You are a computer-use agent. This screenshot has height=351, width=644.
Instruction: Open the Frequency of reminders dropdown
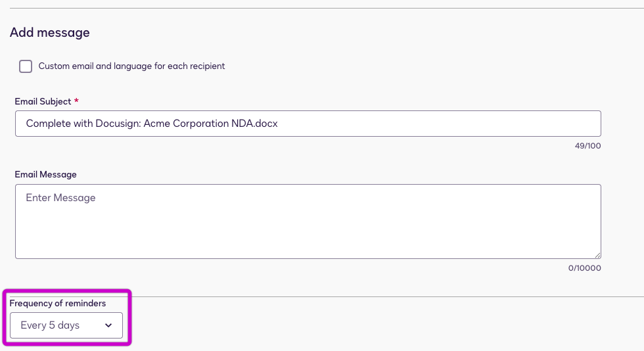tap(66, 325)
